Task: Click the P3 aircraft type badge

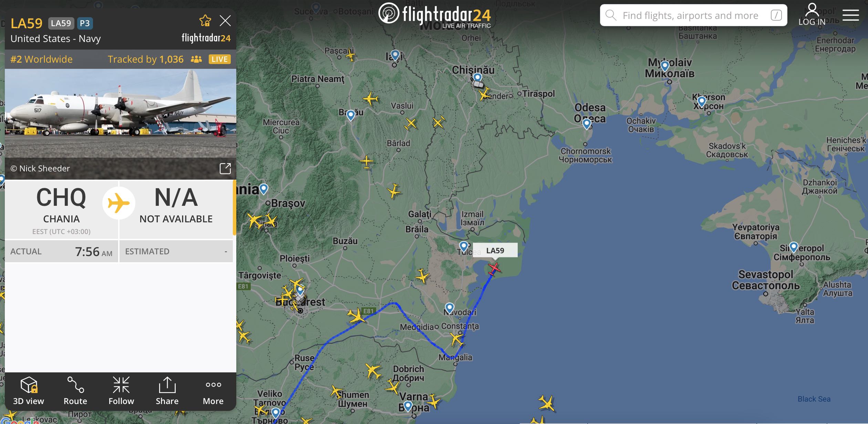Action: pyautogui.click(x=85, y=23)
